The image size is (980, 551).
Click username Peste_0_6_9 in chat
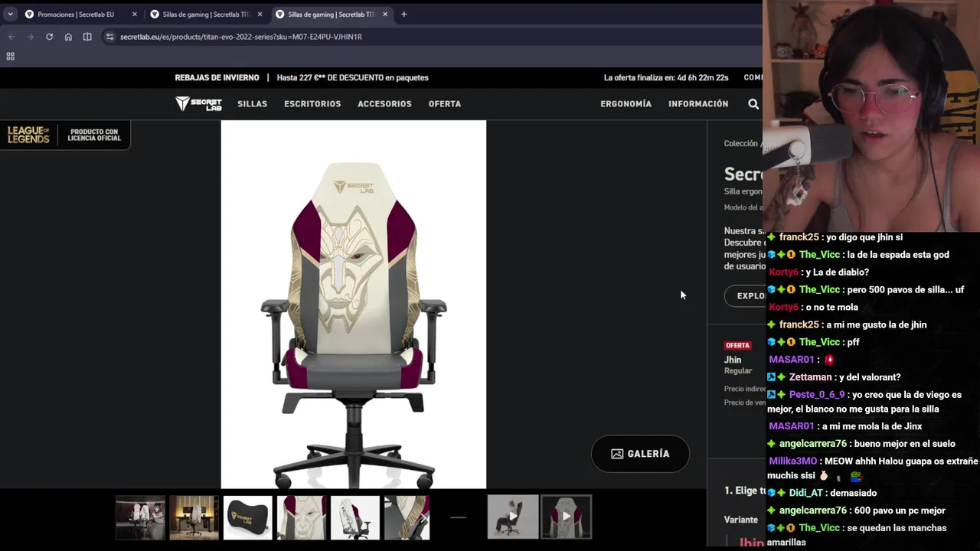[x=816, y=395]
